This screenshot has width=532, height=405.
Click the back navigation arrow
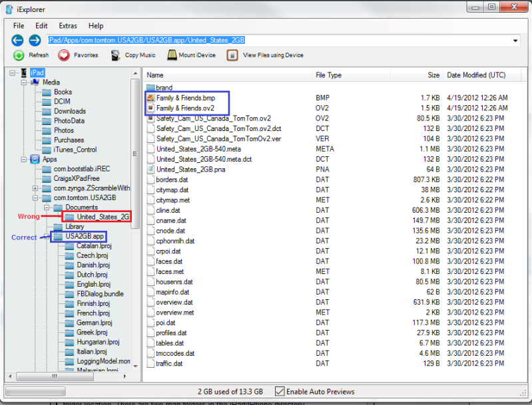17,41
